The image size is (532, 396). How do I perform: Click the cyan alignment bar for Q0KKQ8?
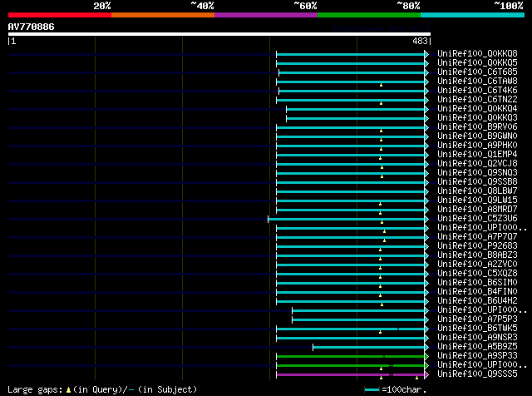point(351,54)
